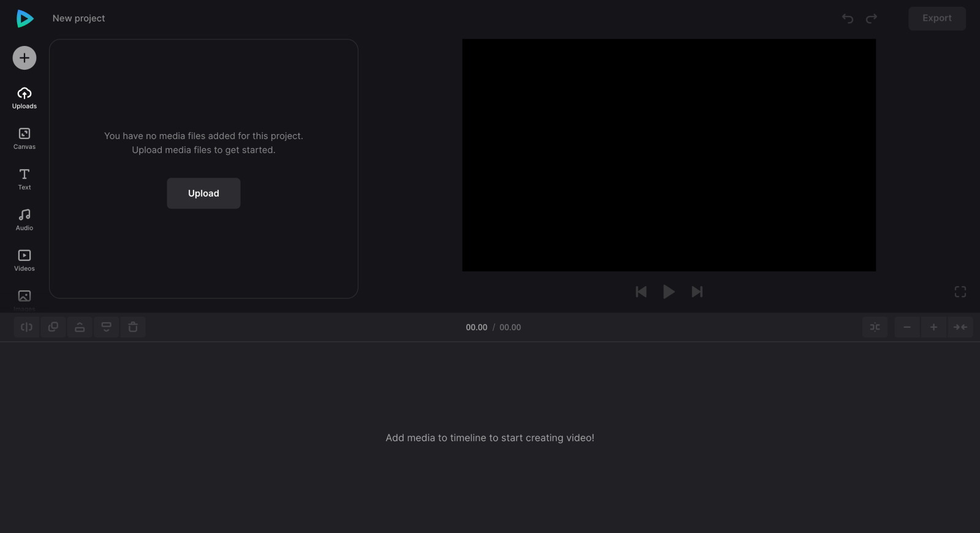Viewport: 980px width, 533px height.
Task: Skip to previous with the back icon
Action: (641, 292)
